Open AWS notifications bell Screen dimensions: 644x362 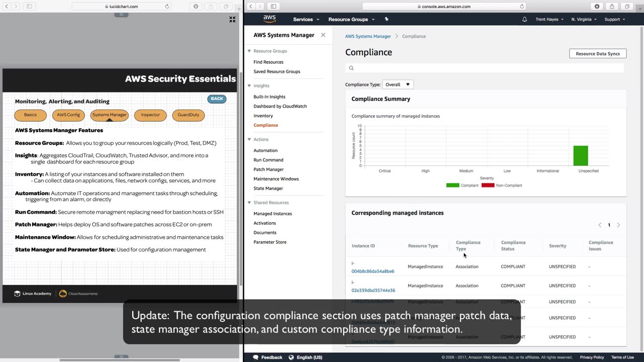coord(525,19)
